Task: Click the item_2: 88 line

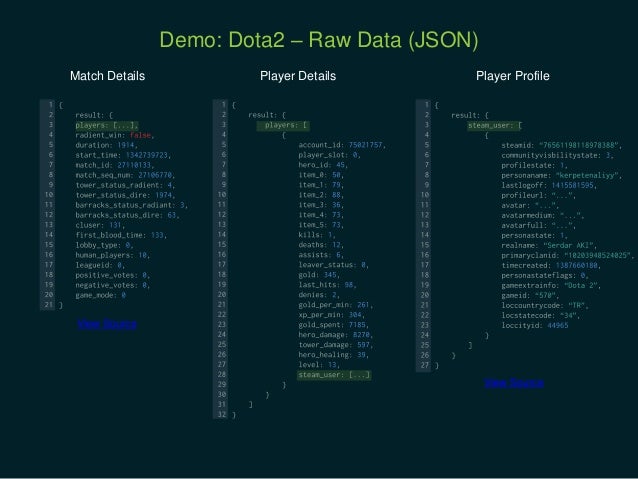Action: point(321,195)
